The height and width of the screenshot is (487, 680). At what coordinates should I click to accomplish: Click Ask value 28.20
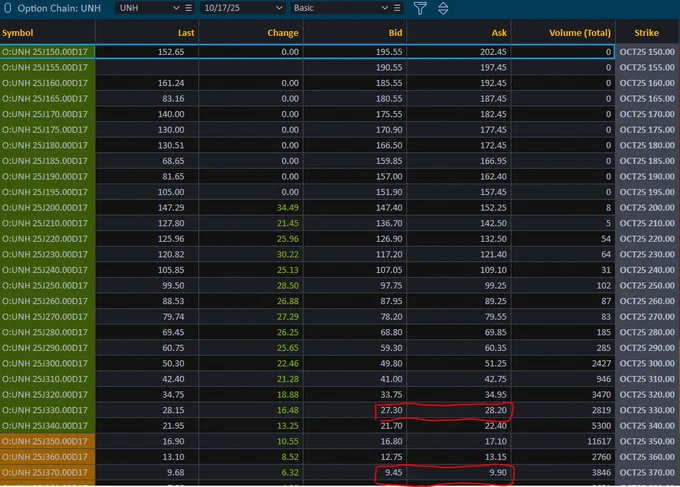point(495,410)
